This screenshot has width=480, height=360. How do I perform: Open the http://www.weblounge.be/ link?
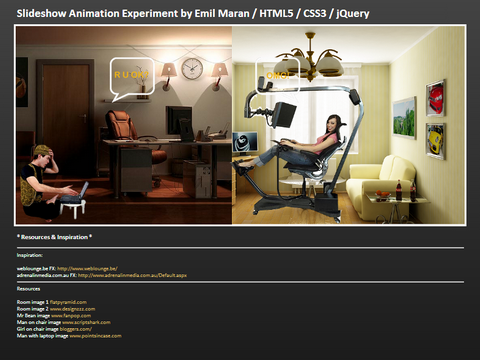tap(87, 268)
